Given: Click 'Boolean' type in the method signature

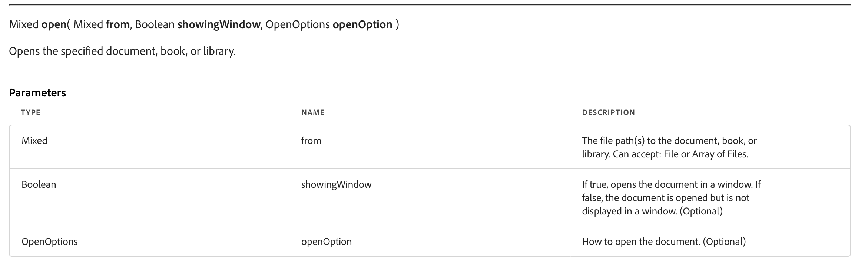Looking at the screenshot, I should (155, 24).
